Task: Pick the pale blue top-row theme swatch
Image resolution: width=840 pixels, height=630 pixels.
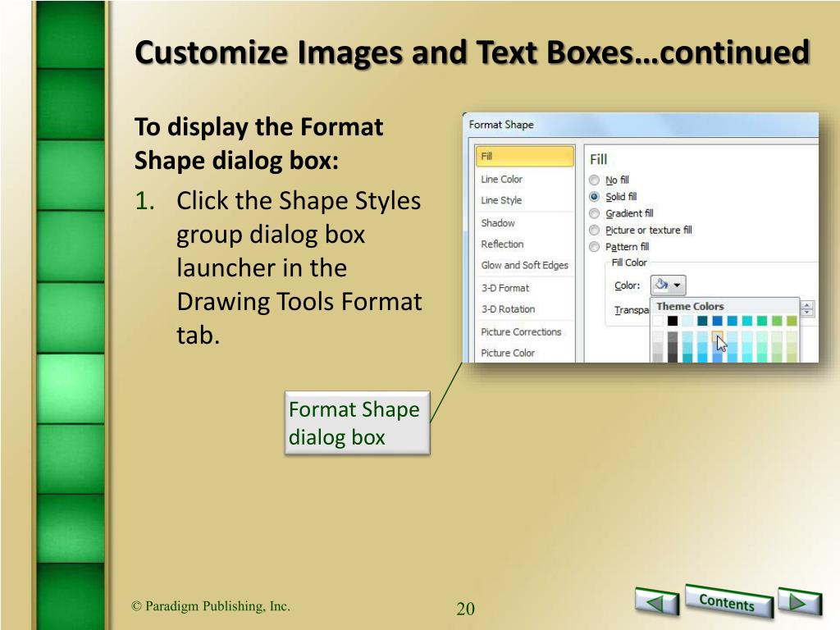Action: tap(687, 321)
